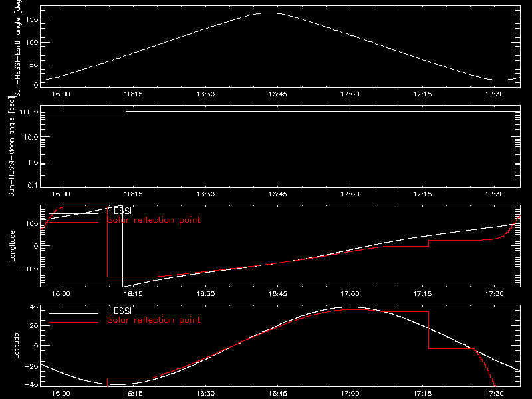The width and height of the screenshot is (532, 399).
Task: Click 17:00 time label under Moon angle plot
Action: coord(350,194)
